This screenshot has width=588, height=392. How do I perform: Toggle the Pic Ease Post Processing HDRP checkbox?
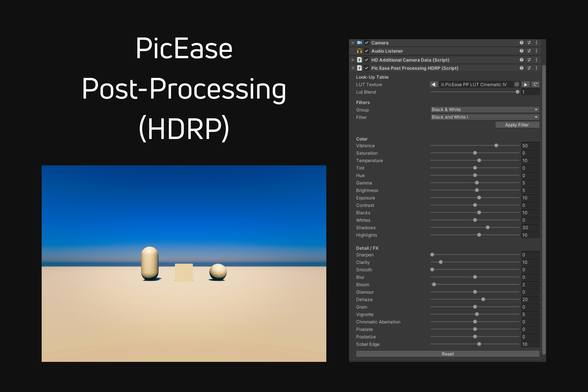click(367, 68)
